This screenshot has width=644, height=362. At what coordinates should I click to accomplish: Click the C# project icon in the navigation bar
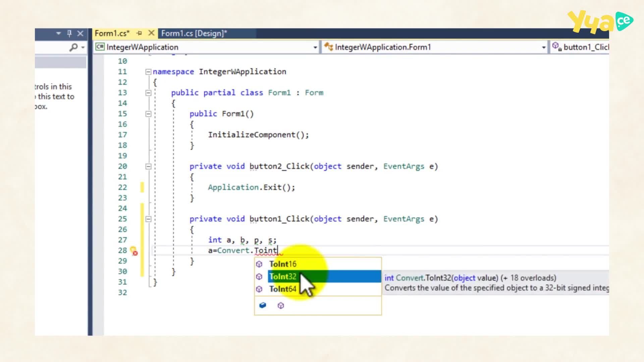point(100,47)
